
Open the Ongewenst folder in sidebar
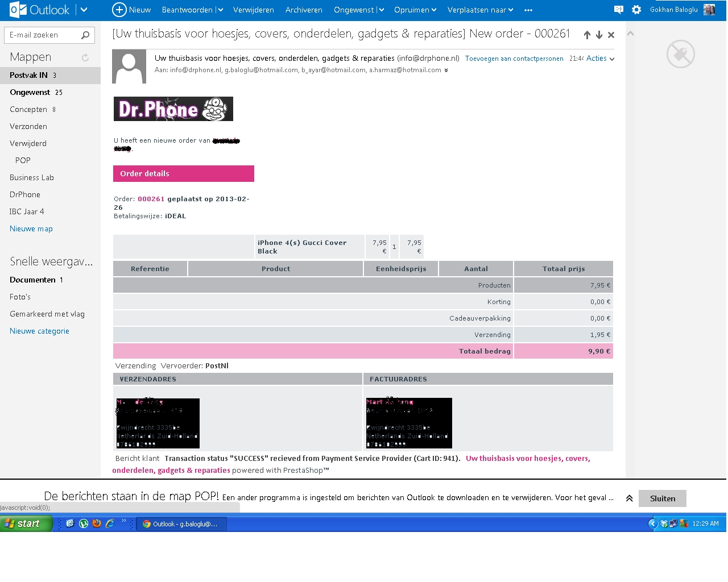pyautogui.click(x=50, y=92)
